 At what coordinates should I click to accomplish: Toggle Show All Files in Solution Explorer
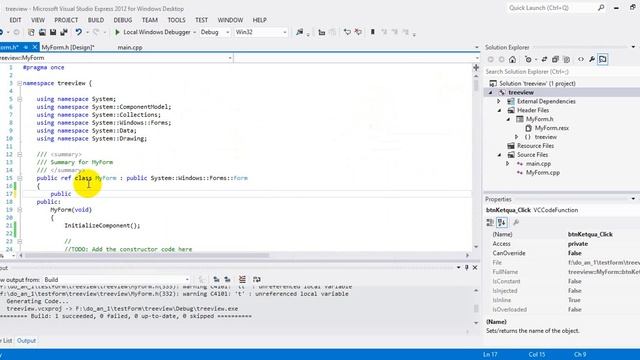pos(567,60)
